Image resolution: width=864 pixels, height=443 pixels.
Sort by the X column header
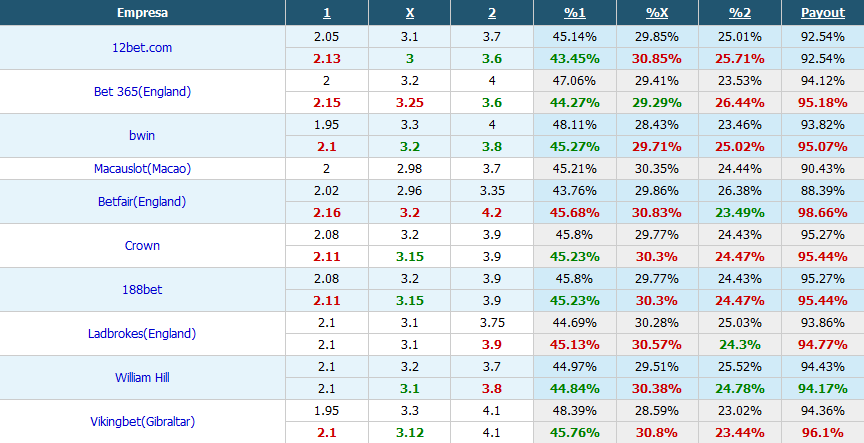coord(409,13)
